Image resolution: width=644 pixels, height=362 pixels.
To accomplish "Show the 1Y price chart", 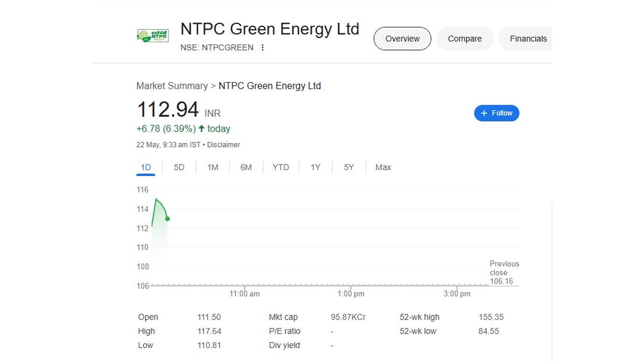I will pos(315,167).
